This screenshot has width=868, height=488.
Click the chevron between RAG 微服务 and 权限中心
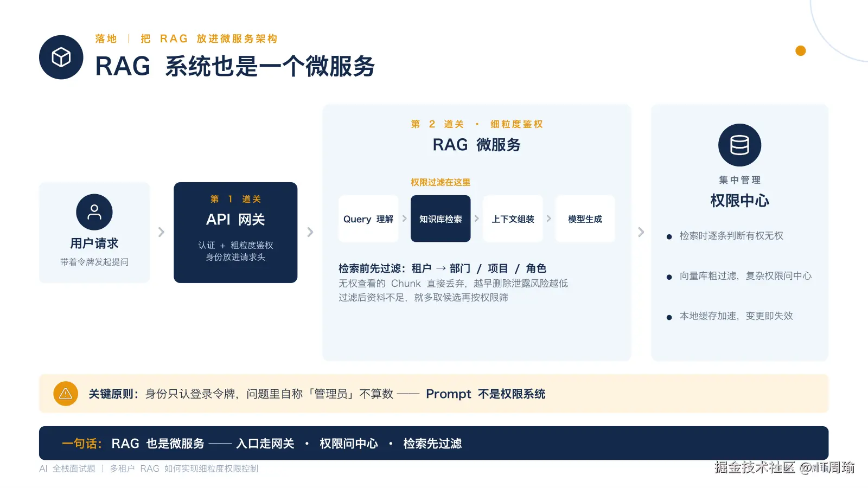pos(641,232)
